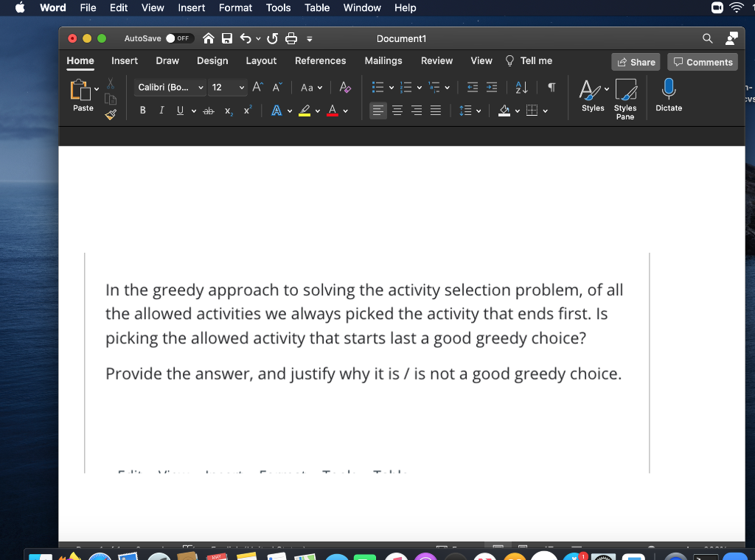Click the Share button
The height and width of the screenshot is (560, 755).
[x=635, y=62]
